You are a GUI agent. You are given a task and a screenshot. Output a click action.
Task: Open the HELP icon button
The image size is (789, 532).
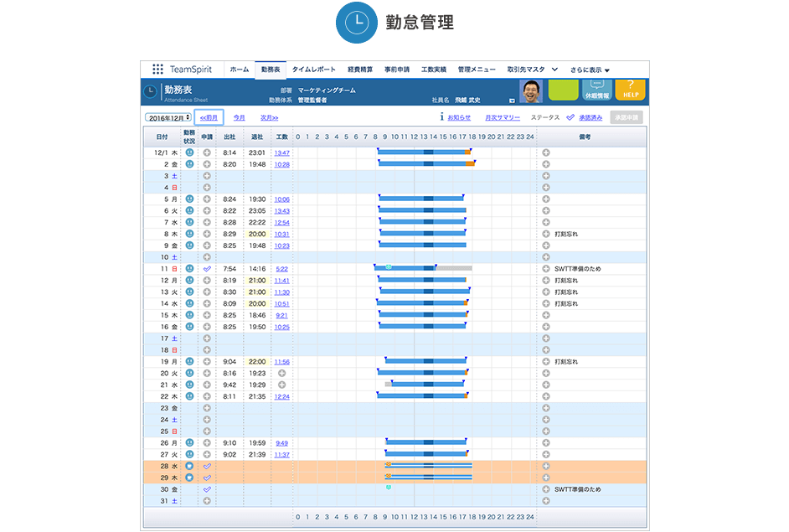coord(630,90)
